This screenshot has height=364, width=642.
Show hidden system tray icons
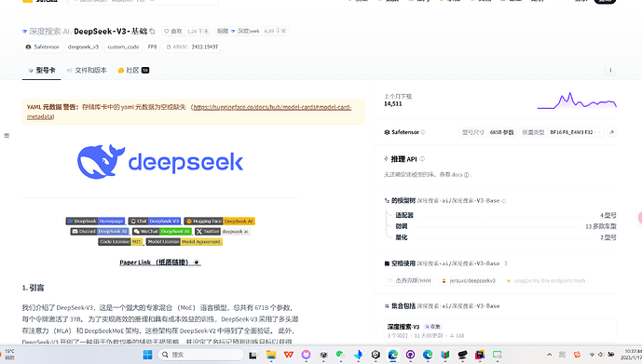coord(549,355)
